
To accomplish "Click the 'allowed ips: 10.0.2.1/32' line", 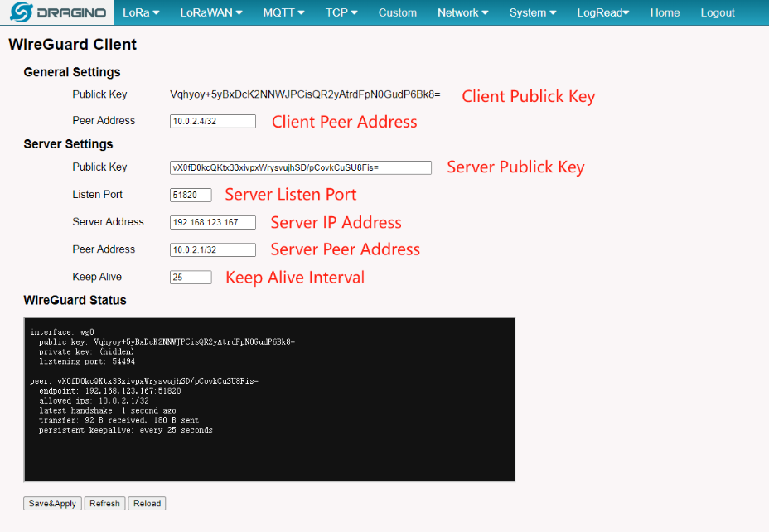I will click(x=94, y=400).
